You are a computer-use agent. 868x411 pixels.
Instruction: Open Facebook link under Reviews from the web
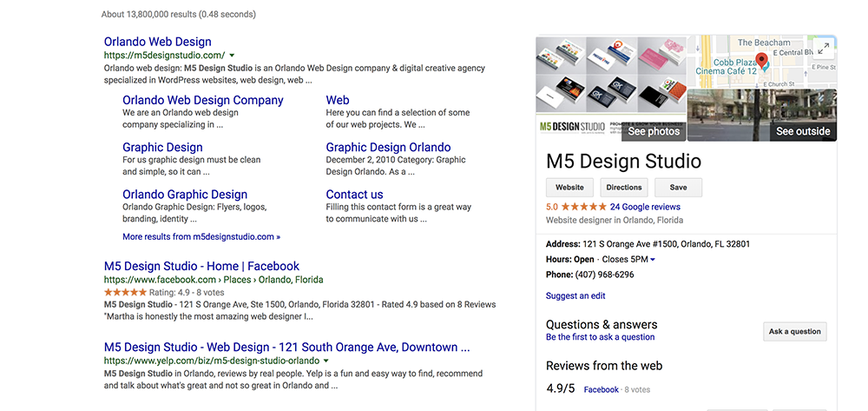(x=602, y=389)
